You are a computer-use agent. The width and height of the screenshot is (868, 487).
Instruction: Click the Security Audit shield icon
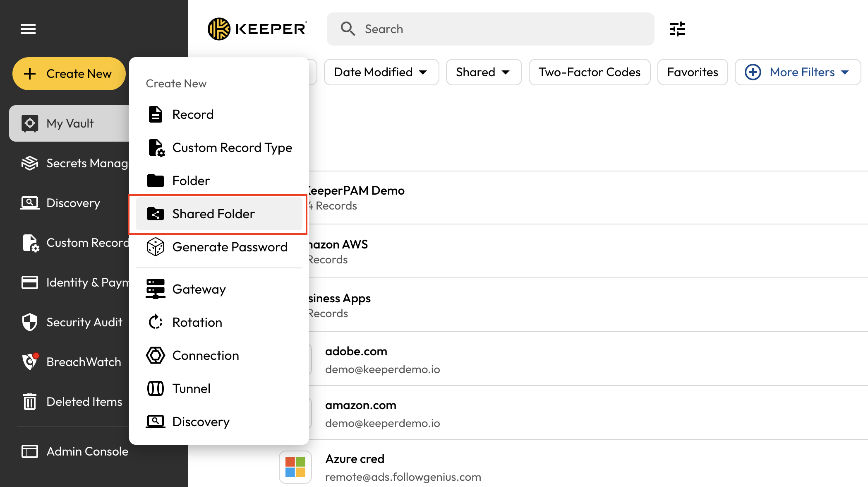click(x=30, y=322)
